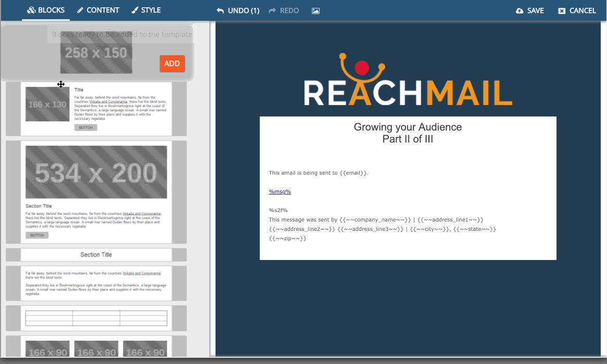Click the {{~~zip~~}} placeholder
The height and width of the screenshot is (364, 607).
pos(288,238)
